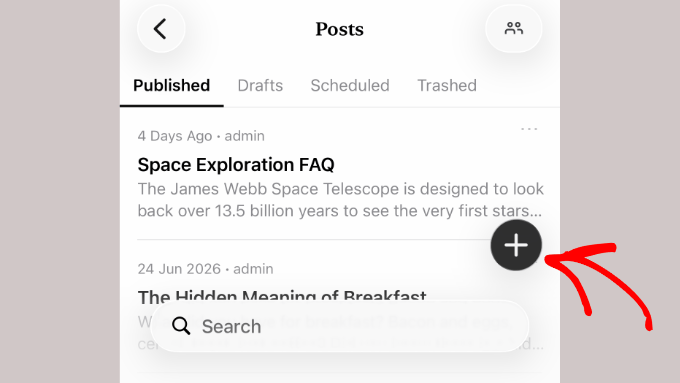Click the 24 Jun 2026 date label
680x383 pixels.
(179, 269)
